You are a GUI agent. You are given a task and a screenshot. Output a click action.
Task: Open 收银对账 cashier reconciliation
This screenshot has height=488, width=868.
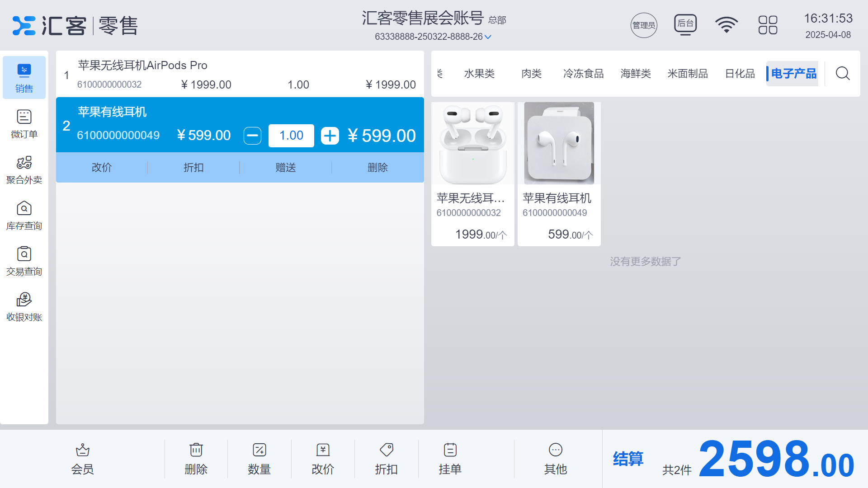[24, 306]
